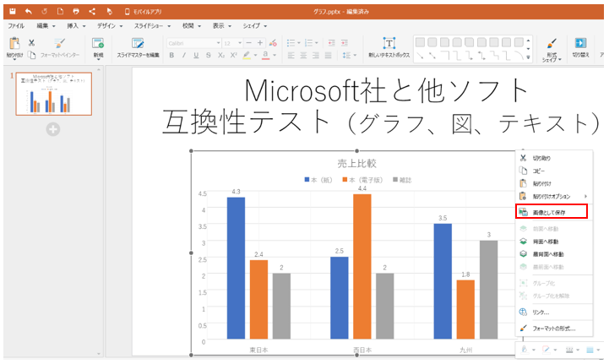Click the save icon in the title bar
This screenshot has width=609, height=364.
(x=12, y=12)
